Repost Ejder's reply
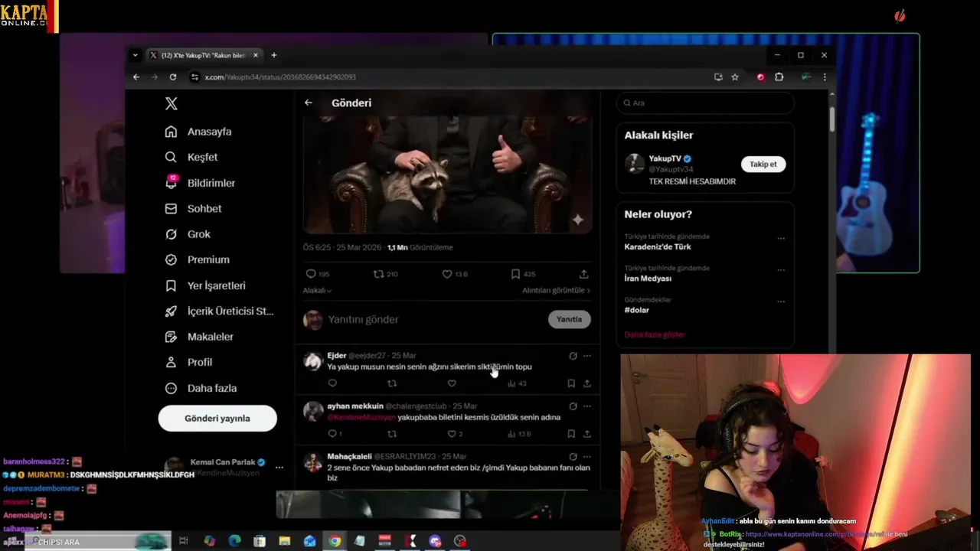This screenshot has width=980, height=551. 392,383
